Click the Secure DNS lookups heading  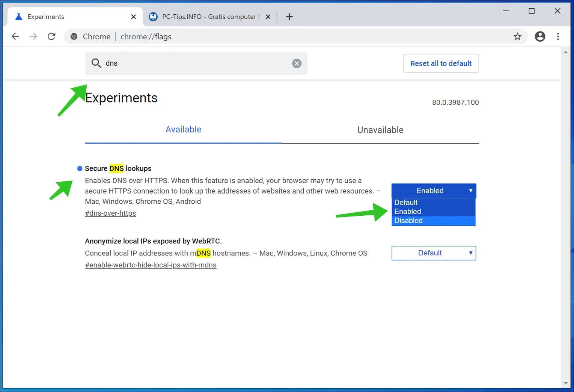pos(118,168)
